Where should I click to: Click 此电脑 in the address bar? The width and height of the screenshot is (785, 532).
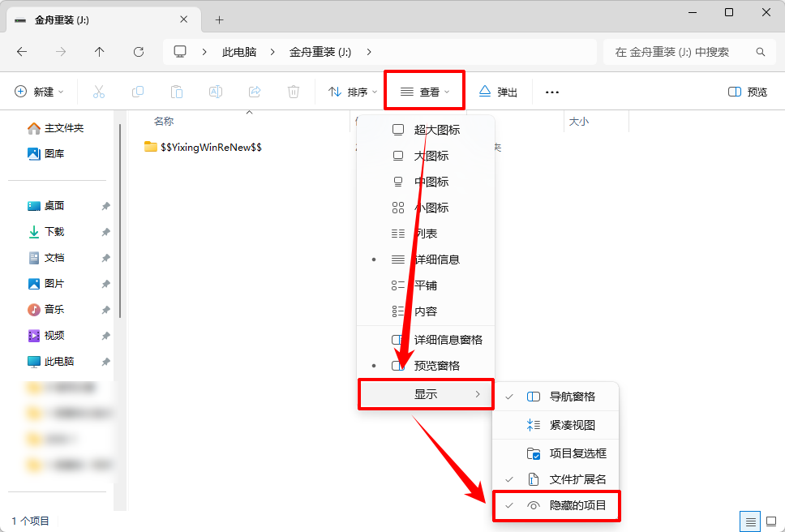click(x=239, y=52)
